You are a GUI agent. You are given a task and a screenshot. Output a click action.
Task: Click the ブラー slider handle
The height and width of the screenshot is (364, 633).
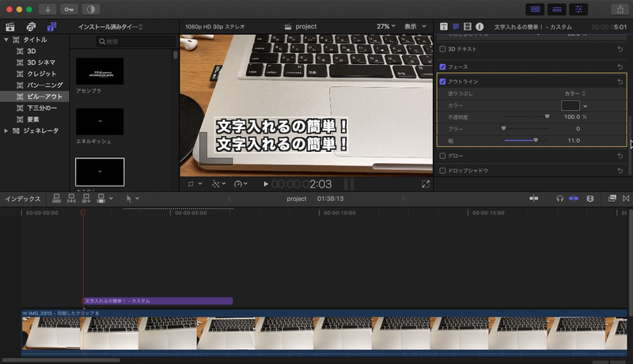[x=503, y=128]
